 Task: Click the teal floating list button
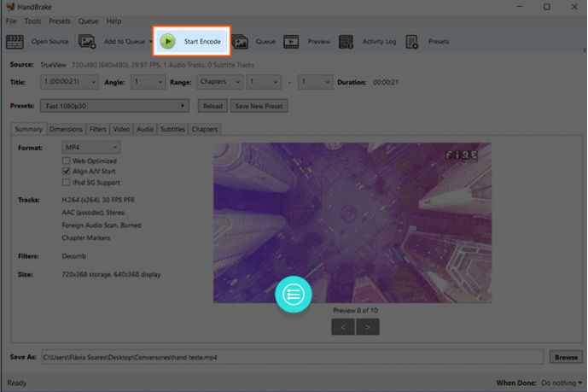point(294,294)
